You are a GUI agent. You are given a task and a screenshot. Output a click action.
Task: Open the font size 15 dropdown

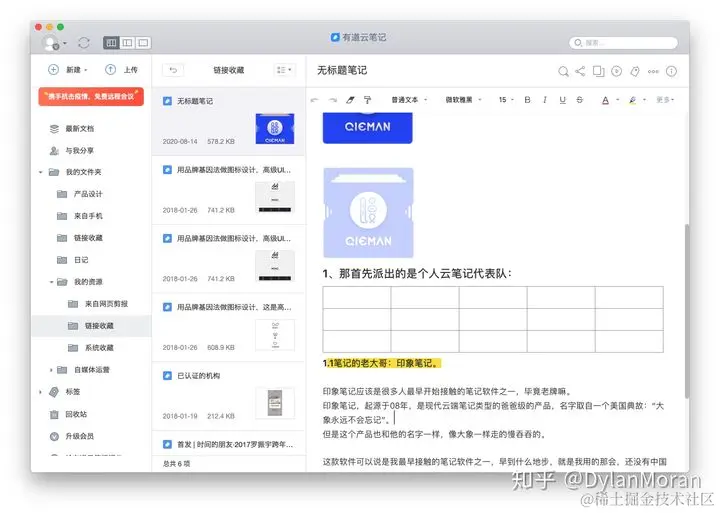[x=506, y=100]
